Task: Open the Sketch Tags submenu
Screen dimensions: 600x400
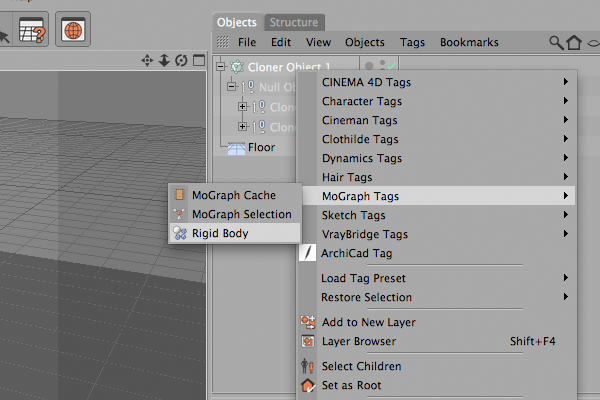Action: (x=436, y=215)
